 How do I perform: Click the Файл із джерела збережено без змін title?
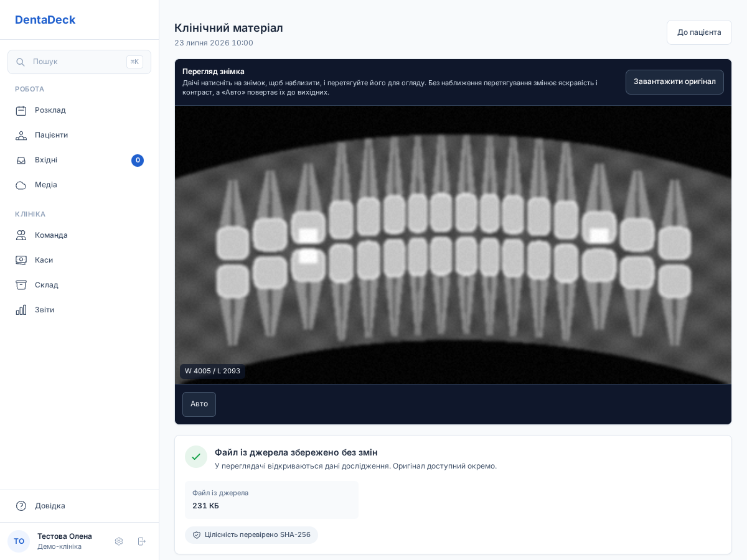296,452
